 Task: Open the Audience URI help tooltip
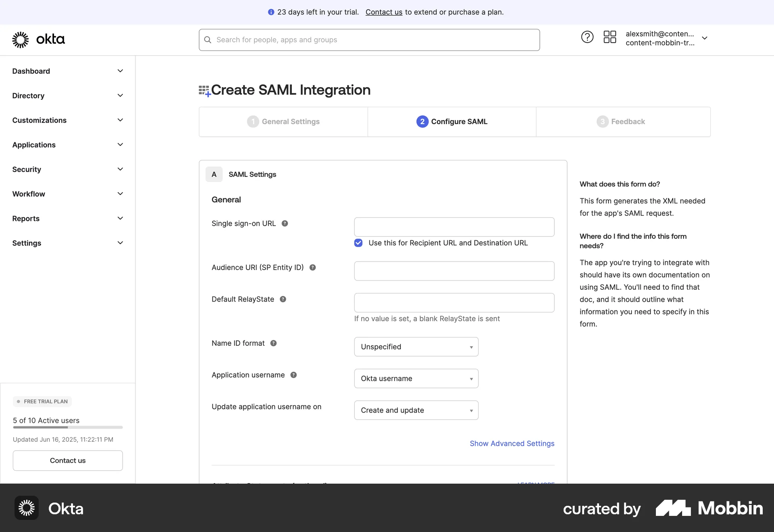point(313,267)
